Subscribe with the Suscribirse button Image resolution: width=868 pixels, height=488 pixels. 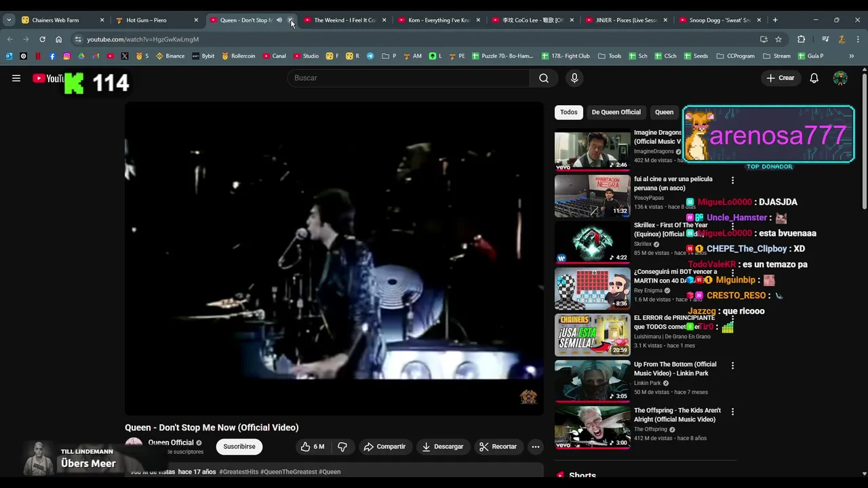pyautogui.click(x=239, y=447)
